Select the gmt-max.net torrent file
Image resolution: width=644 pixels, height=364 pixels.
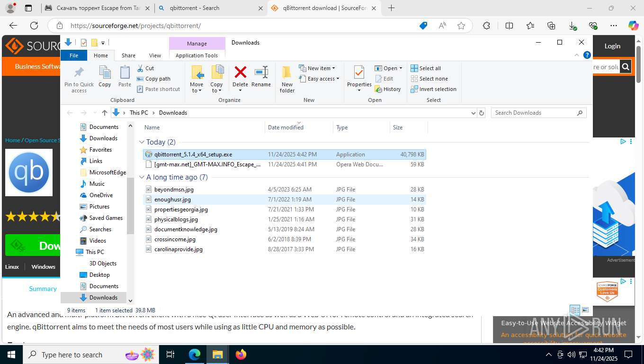click(285, 164)
